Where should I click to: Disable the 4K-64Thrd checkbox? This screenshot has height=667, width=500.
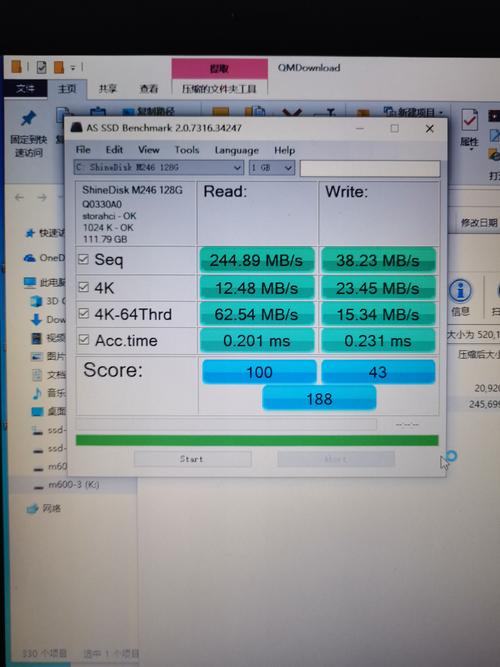click(84, 314)
